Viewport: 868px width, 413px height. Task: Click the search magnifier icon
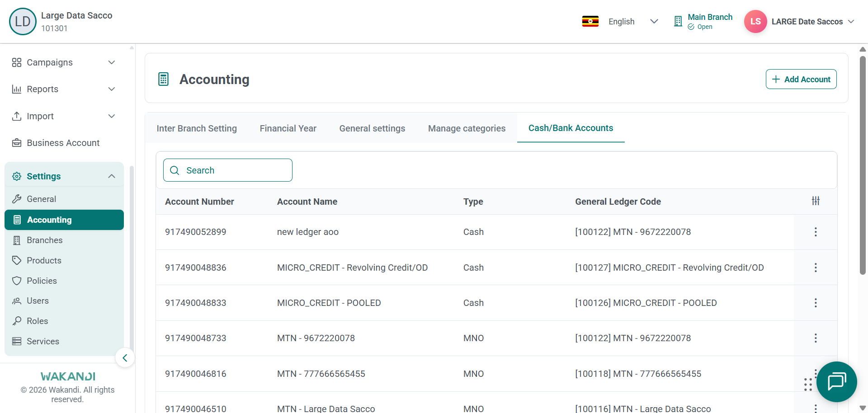[x=175, y=170]
